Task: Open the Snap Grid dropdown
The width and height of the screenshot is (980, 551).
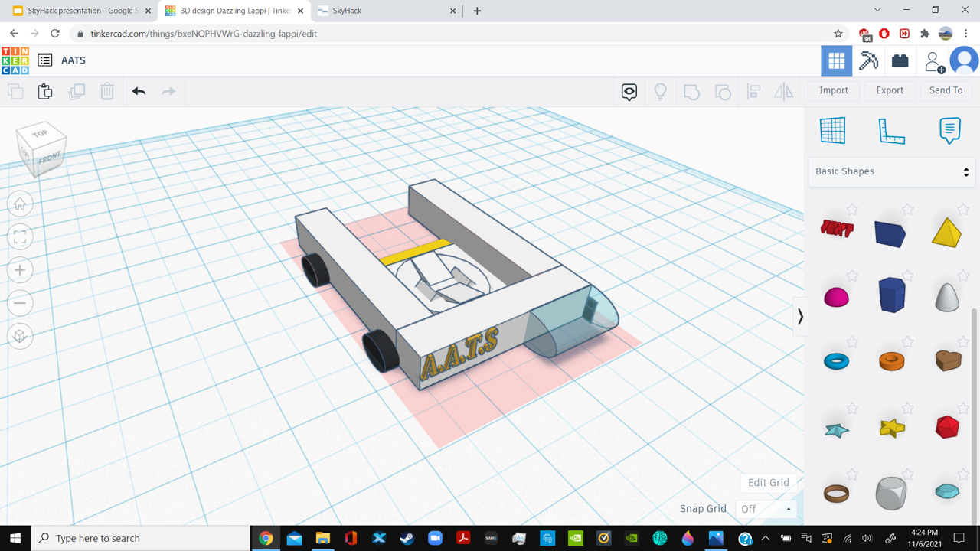Action: 766,509
